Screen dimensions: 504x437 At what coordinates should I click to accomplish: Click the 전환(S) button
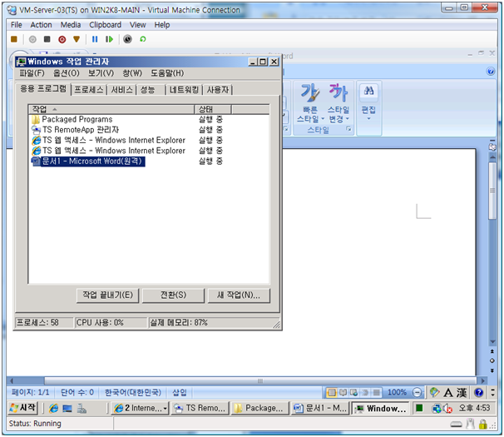[x=173, y=295]
